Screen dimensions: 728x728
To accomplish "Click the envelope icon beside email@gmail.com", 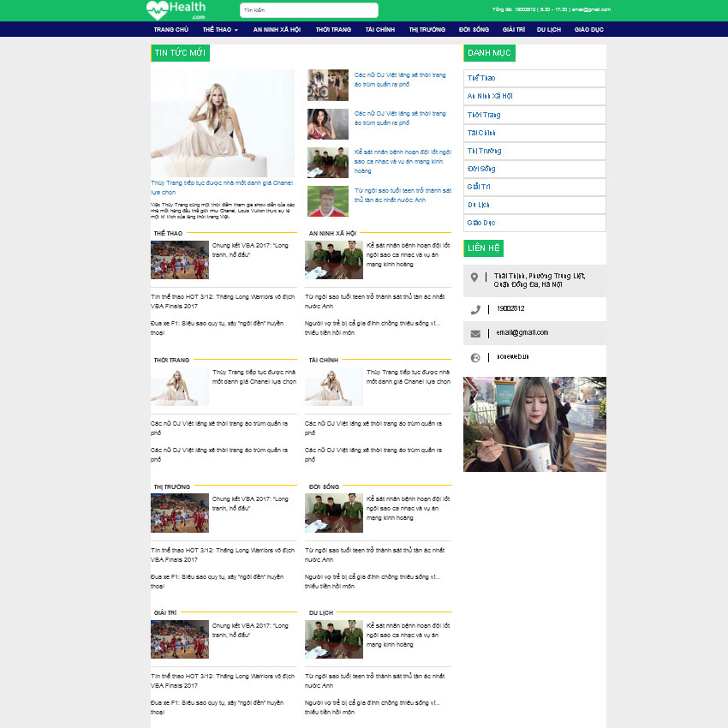I will (475, 333).
